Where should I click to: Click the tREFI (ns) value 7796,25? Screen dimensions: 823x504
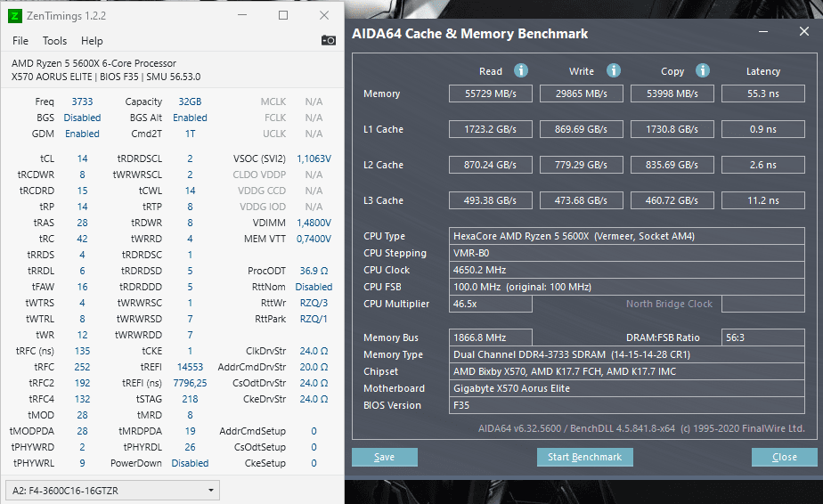190,383
